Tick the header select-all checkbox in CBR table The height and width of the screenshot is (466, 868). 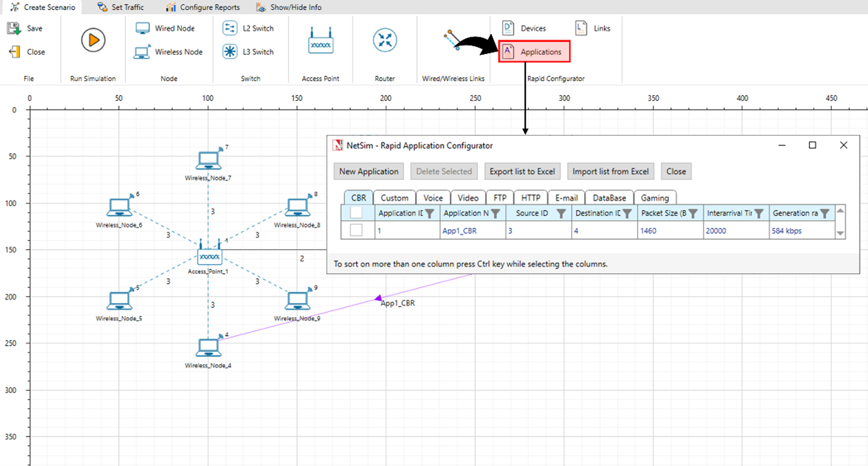tap(357, 213)
